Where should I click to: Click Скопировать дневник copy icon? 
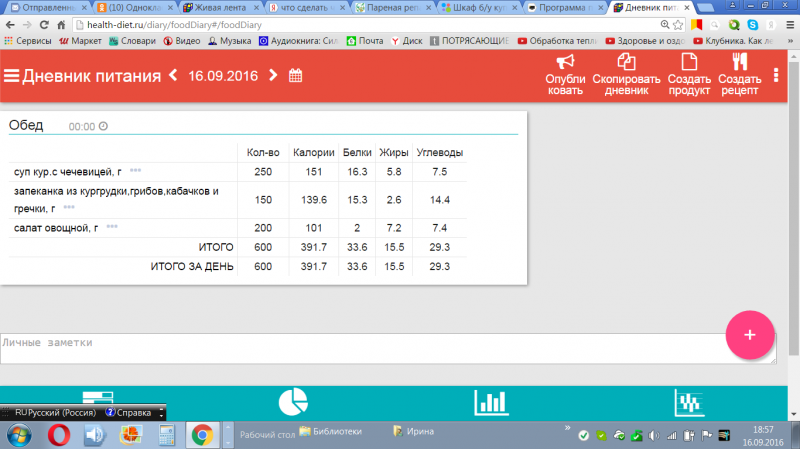[627, 63]
